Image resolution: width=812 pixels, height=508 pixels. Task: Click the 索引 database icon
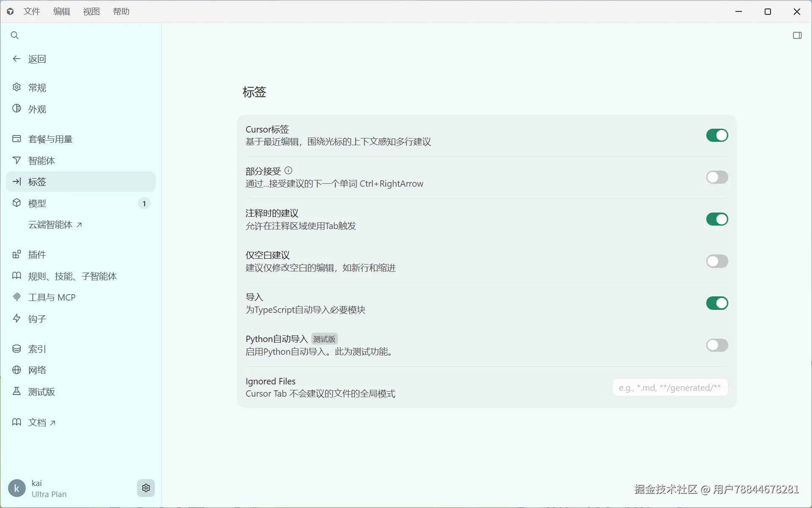16,349
